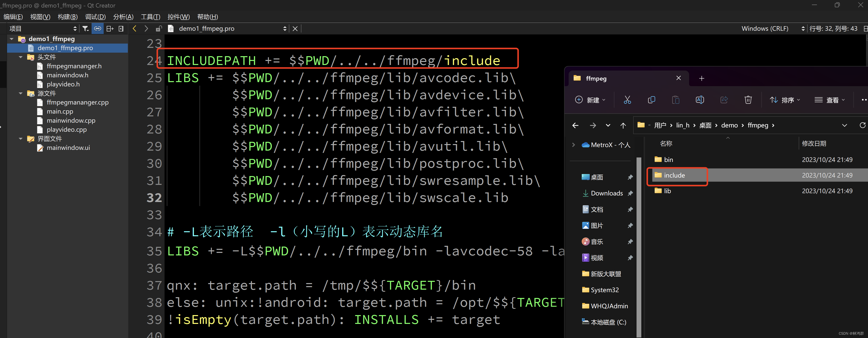The width and height of the screenshot is (868, 338).
Task: Click the delete trash icon in Explorer
Action: (748, 100)
